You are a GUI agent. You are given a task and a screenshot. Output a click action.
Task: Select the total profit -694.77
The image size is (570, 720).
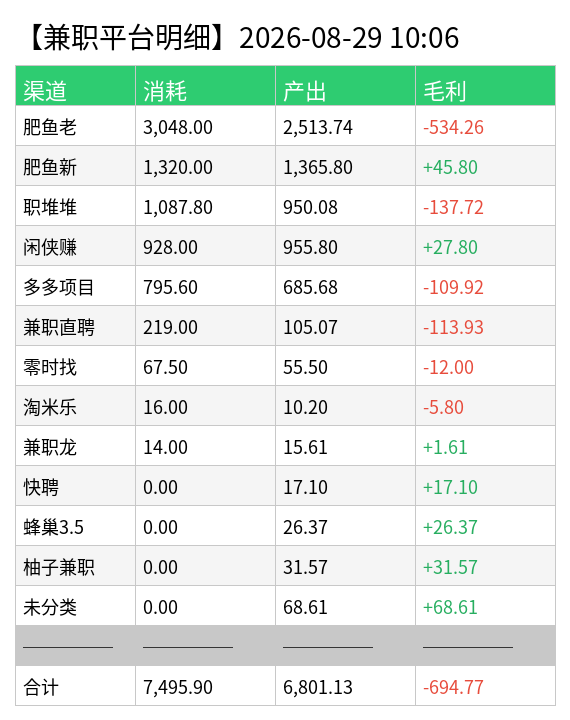click(453, 687)
